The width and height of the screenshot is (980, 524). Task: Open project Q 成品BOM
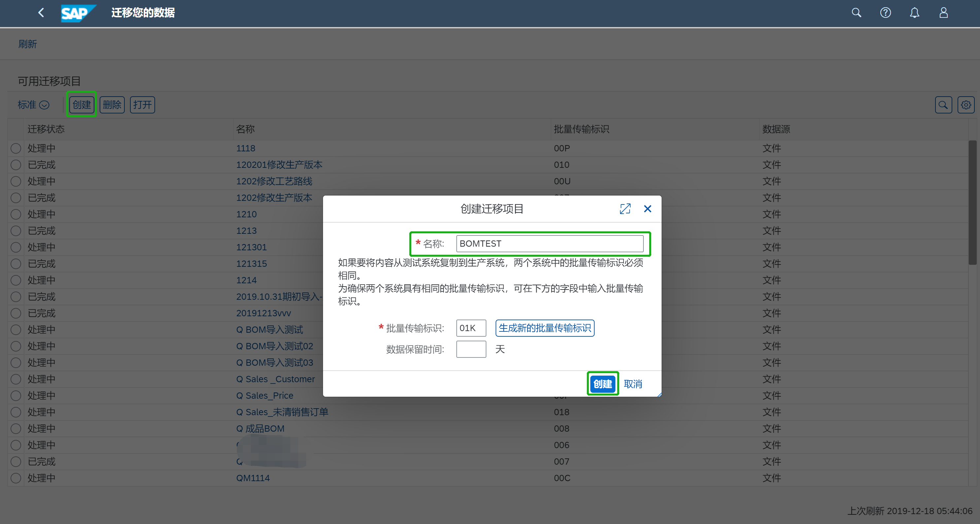[x=260, y=429]
